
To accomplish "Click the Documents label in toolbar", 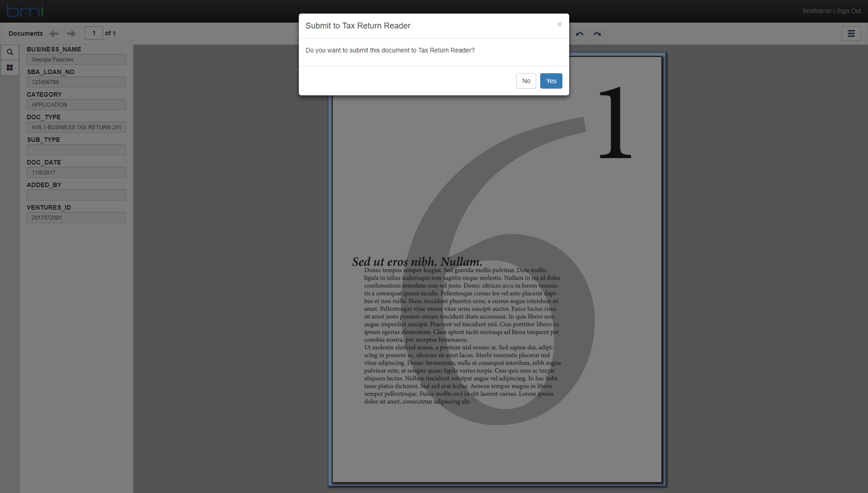I will pos(26,33).
